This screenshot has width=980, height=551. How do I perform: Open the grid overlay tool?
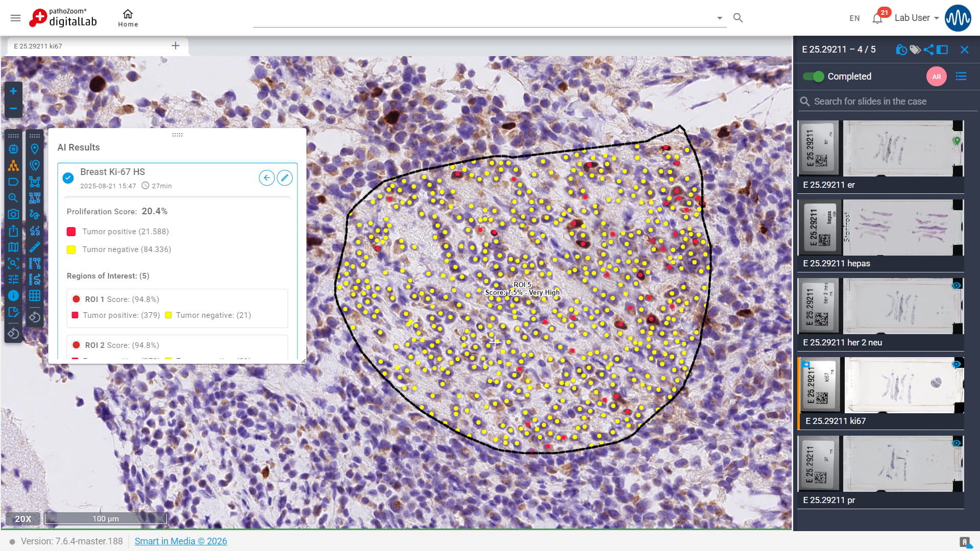pos(35,296)
